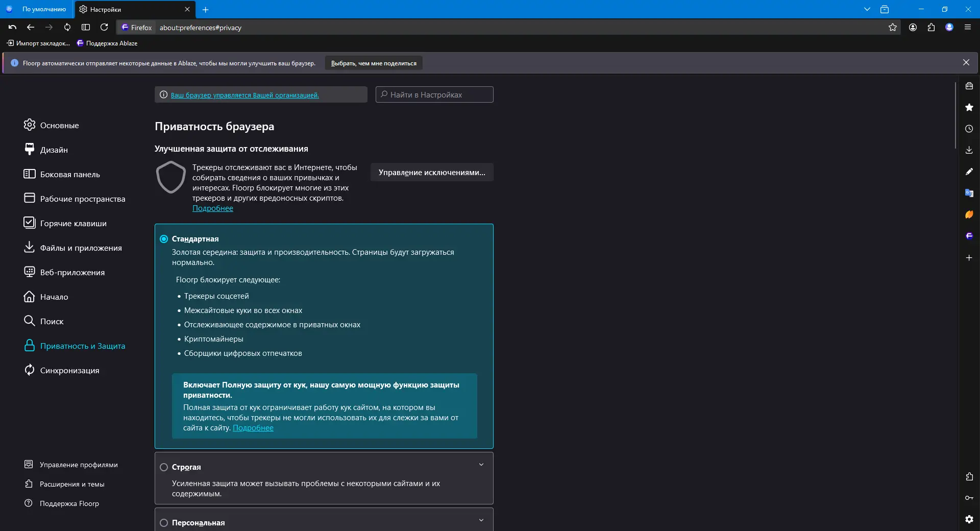Open the bookmarks star panel in right sidebar
Viewport: 980px width, 531px height.
click(969, 108)
